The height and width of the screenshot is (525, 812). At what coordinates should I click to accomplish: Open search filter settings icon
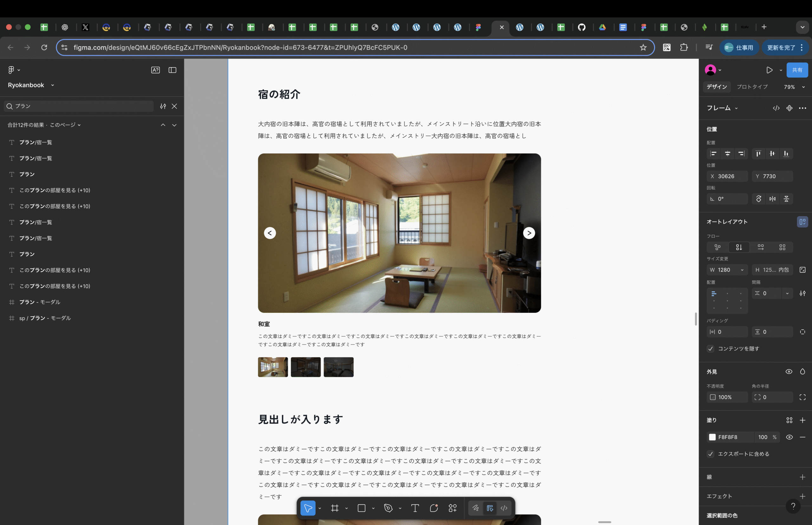(163, 106)
